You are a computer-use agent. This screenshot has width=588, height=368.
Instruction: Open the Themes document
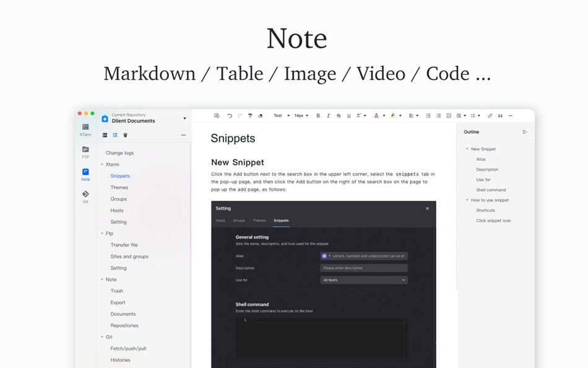click(119, 187)
